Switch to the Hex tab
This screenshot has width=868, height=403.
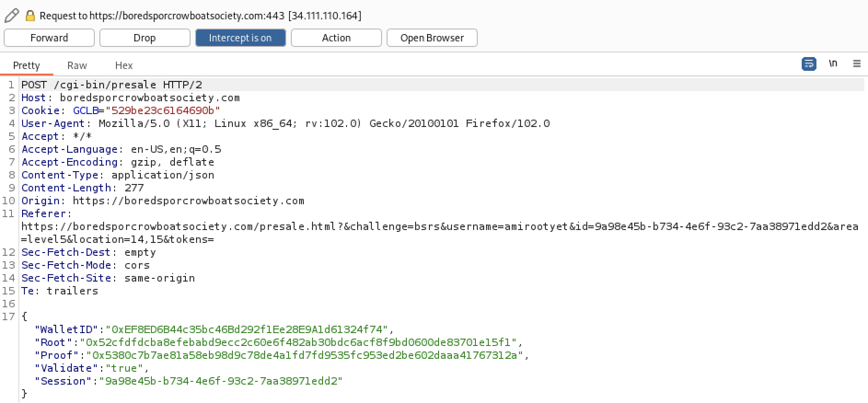[124, 66]
